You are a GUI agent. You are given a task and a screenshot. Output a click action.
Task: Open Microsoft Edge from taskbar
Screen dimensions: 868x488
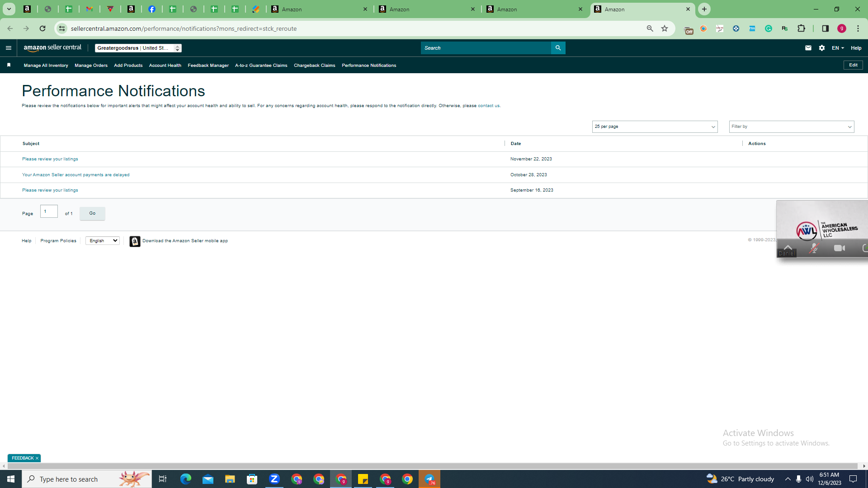pos(186,479)
